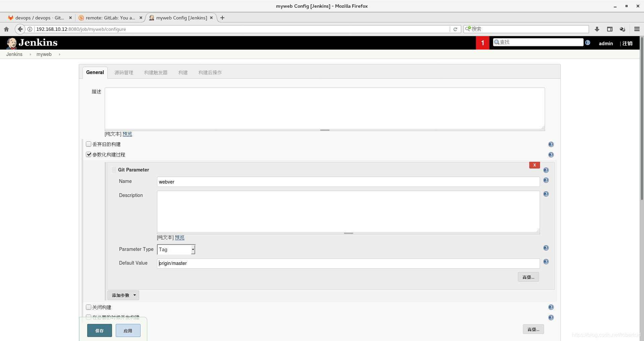Enable the '丢弃旧的构建' checkbox

coord(89,144)
